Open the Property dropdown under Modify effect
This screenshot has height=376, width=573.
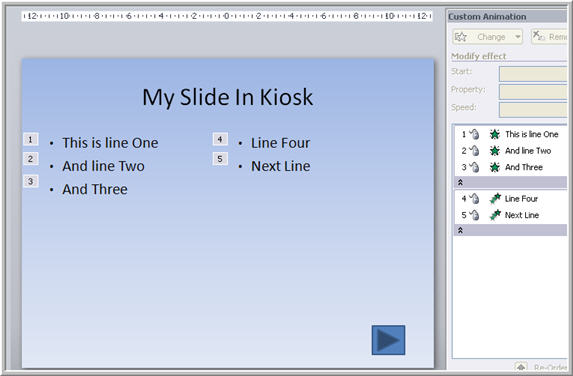pos(533,92)
